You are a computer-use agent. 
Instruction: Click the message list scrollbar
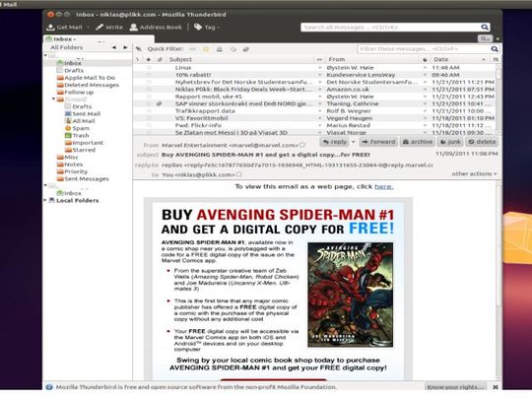click(x=499, y=100)
